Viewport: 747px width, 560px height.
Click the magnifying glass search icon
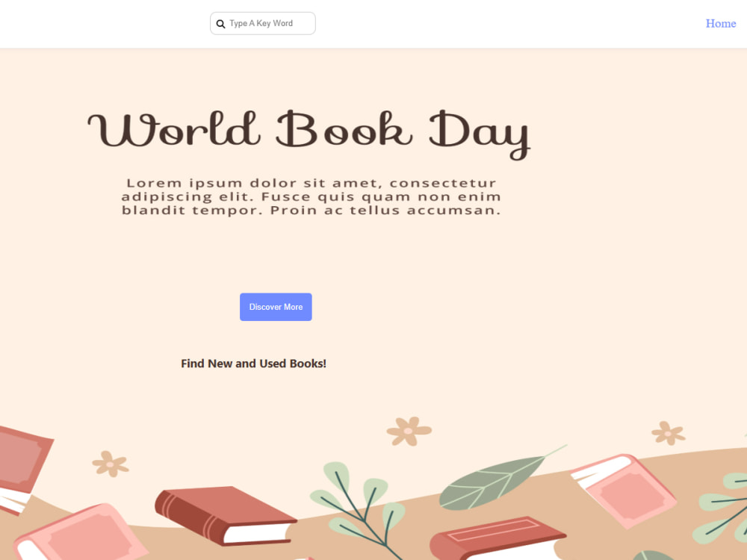tap(220, 24)
